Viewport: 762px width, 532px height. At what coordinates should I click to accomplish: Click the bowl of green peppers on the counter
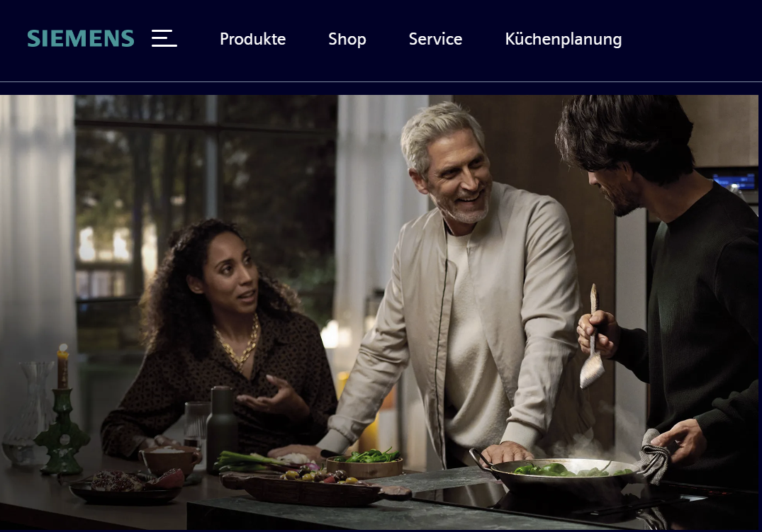[366, 463]
